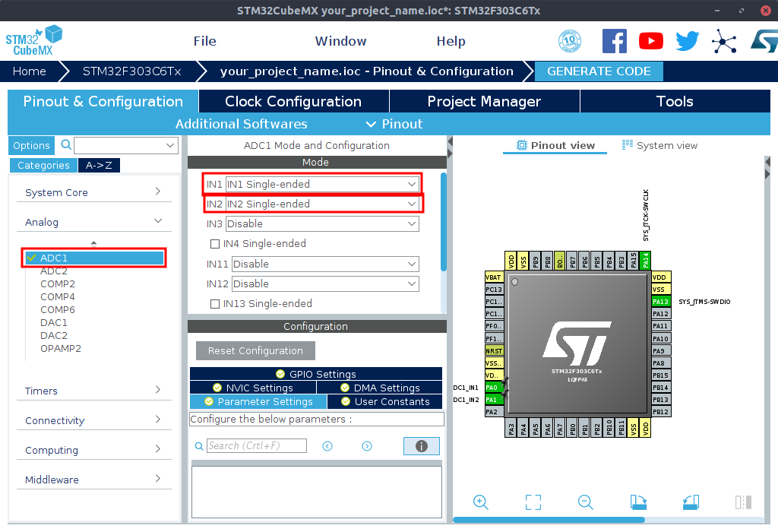778x532 pixels.
Task: Click the parameter search magnifier icon
Action: [x=199, y=446]
